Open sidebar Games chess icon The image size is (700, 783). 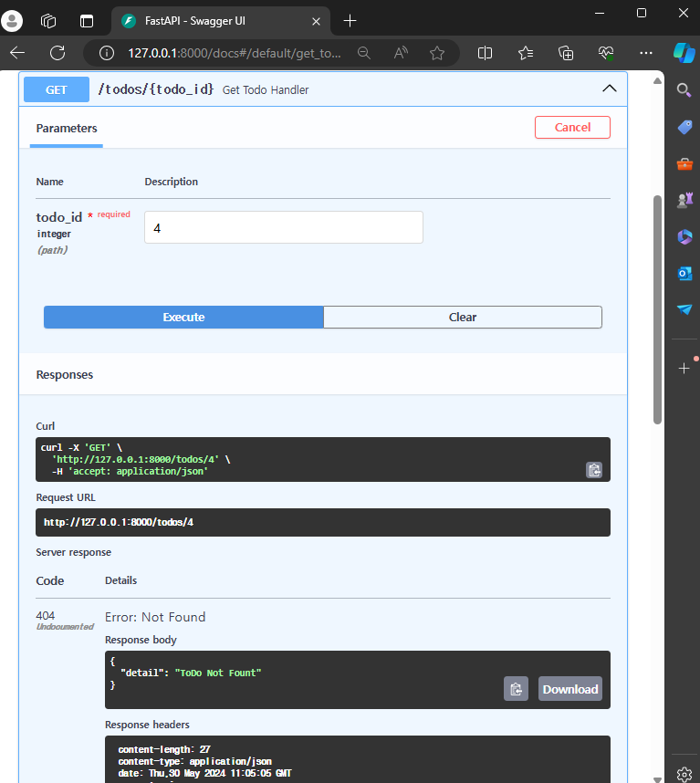click(684, 200)
